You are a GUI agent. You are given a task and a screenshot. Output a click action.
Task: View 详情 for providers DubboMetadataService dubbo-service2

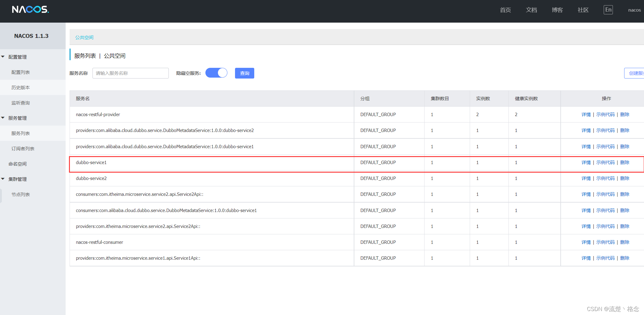click(x=586, y=130)
